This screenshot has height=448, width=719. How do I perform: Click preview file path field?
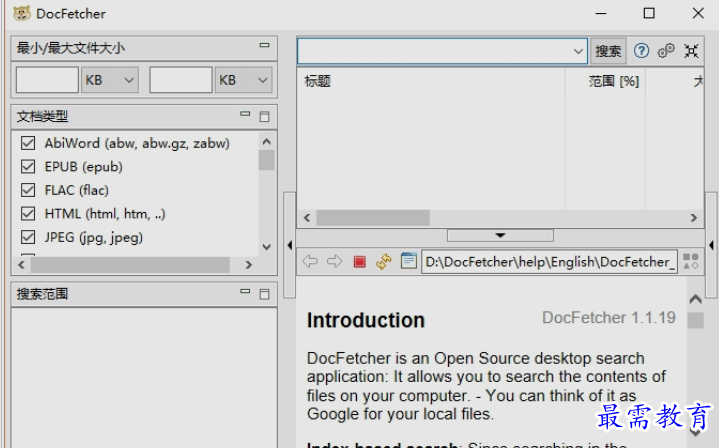(549, 262)
